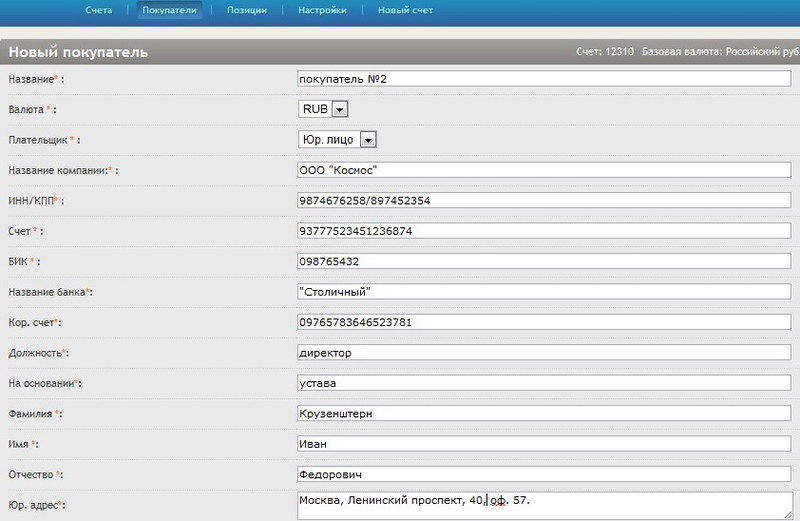Screen dimensions: 800x521
Task: Click into the ИНН/КПП input field
Action: (x=544, y=200)
